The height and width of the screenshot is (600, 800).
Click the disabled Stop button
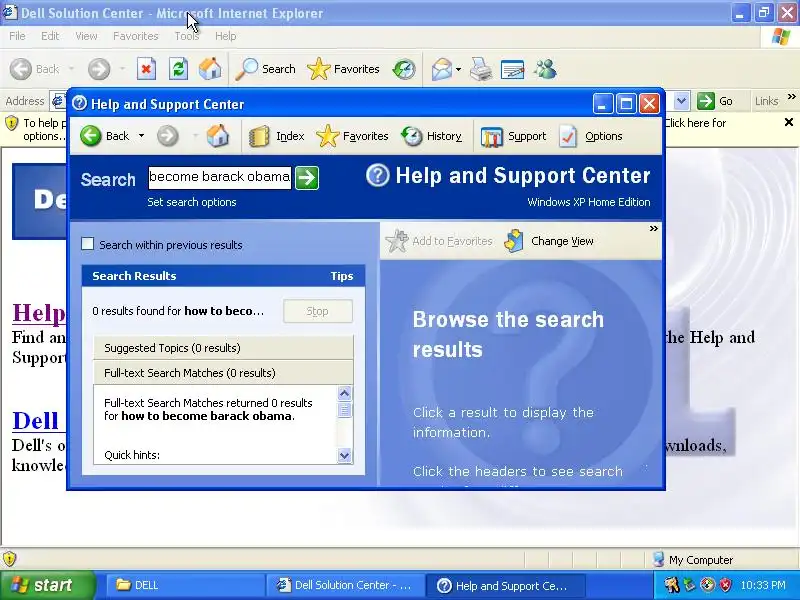[x=318, y=311]
